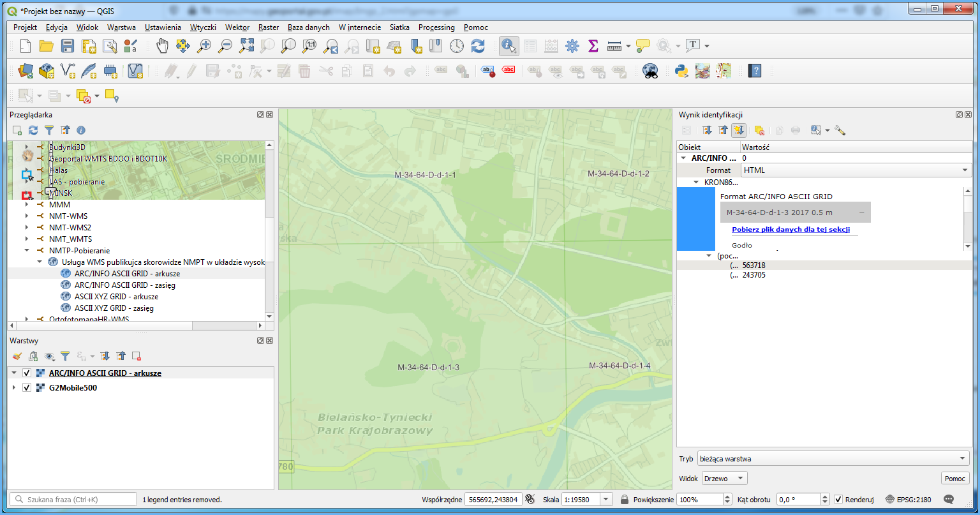Click the messages speech bubble icon in status bar
The height and width of the screenshot is (515, 980).
(x=949, y=499)
